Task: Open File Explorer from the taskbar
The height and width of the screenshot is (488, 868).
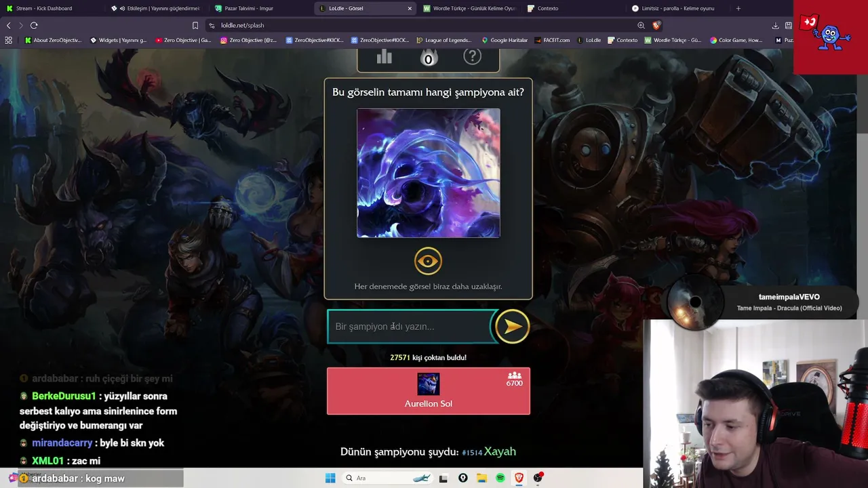Action: [x=481, y=479]
